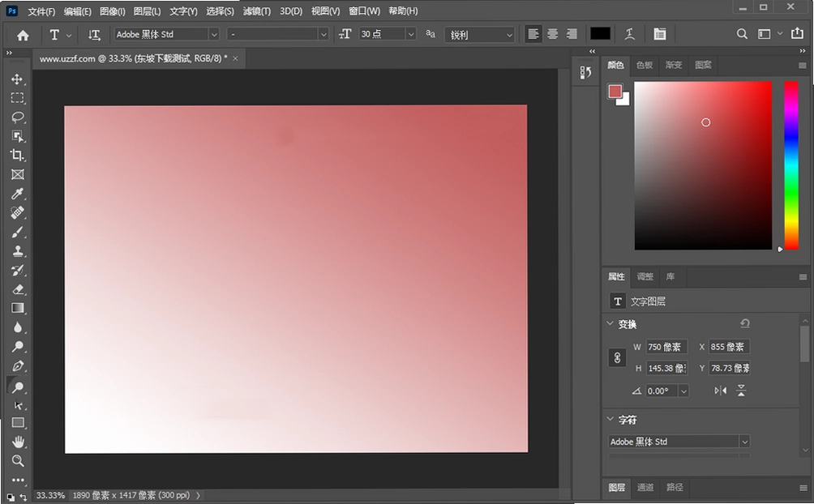Select the Rectangular Marquee tool
This screenshot has width=814, height=504.
[17, 98]
